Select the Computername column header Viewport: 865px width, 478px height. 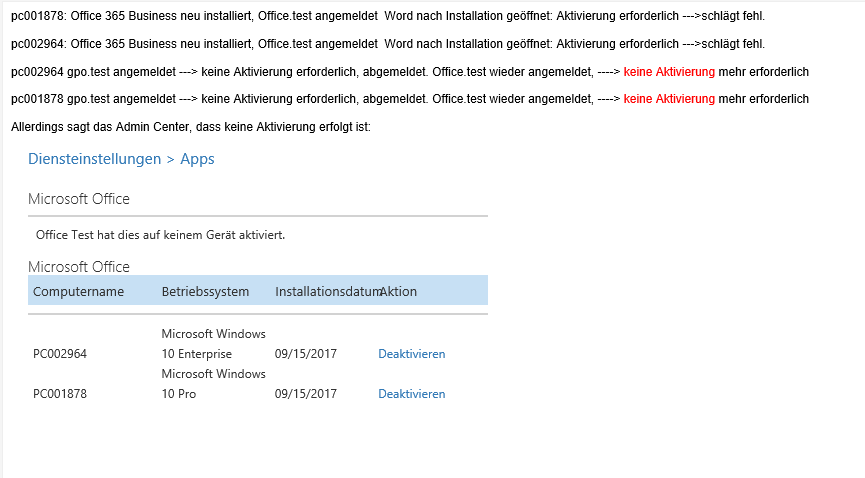point(78,291)
